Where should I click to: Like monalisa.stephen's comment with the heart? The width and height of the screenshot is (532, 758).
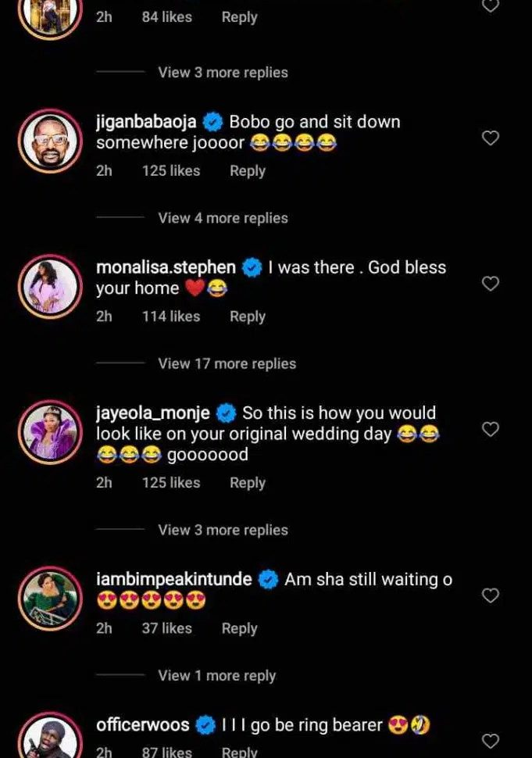[490, 284]
